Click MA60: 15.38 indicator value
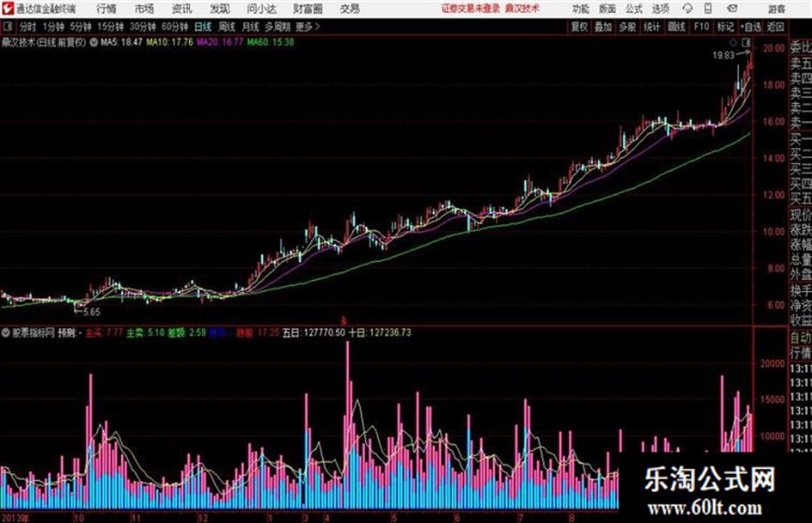The height and width of the screenshot is (523, 812). pyautogui.click(x=271, y=42)
